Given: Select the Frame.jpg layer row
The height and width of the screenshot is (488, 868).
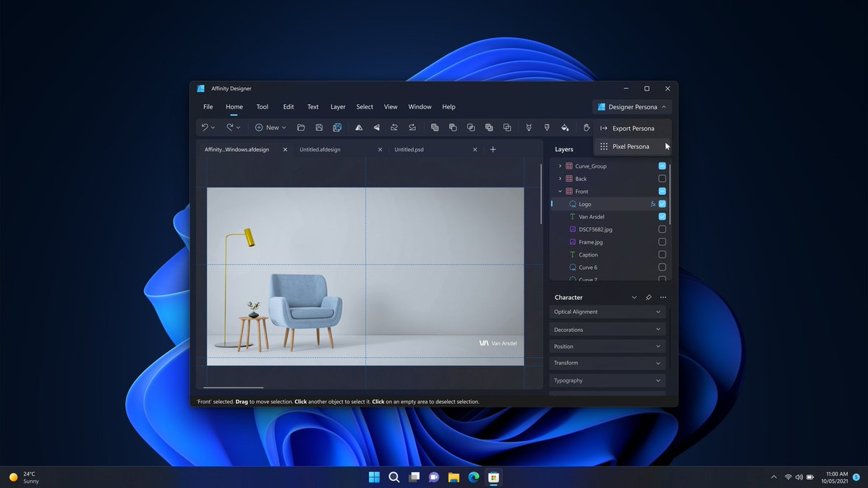Looking at the screenshot, I should tap(609, 242).
